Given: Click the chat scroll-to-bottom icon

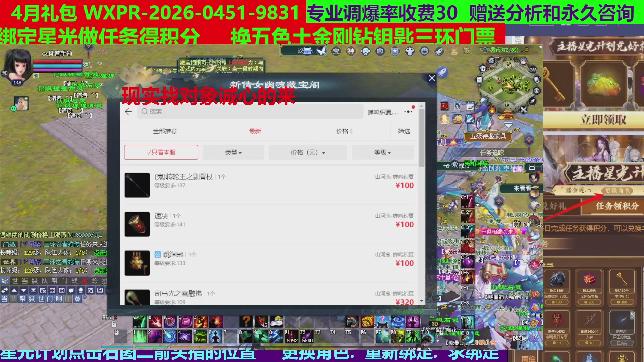Looking at the screenshot, I should [33, 290].
